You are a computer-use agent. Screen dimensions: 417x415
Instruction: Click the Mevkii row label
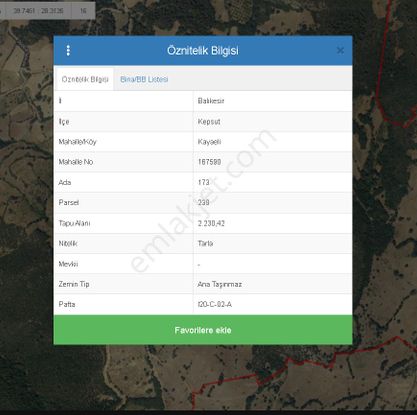pyautogui.click(x=68, y=264)
